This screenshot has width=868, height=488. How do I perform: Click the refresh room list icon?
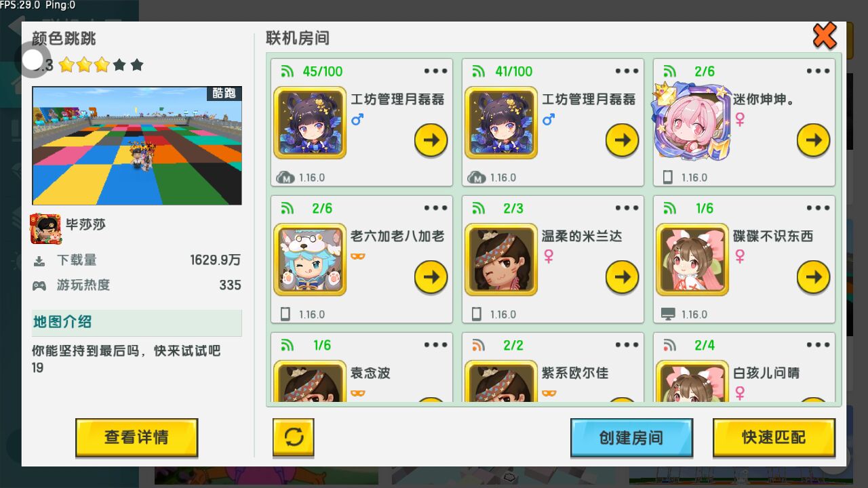coord(294,437)
